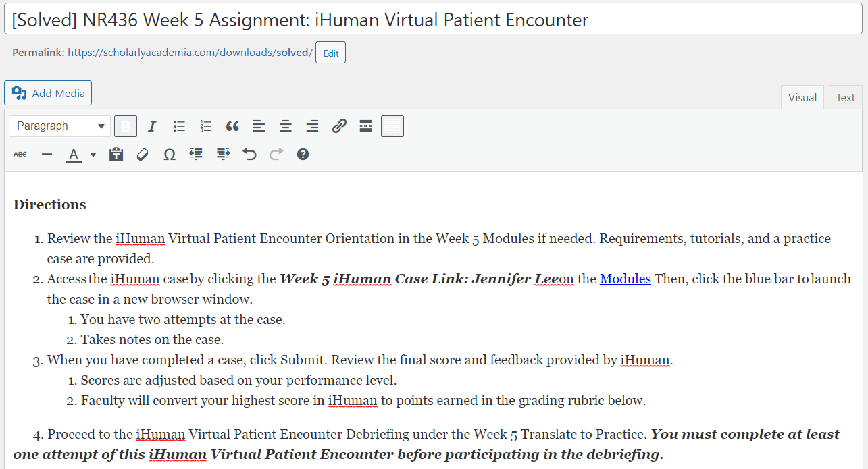Insert a horizontal line
868x469 pixels.
pyautogui.click(x=47, y=155)
